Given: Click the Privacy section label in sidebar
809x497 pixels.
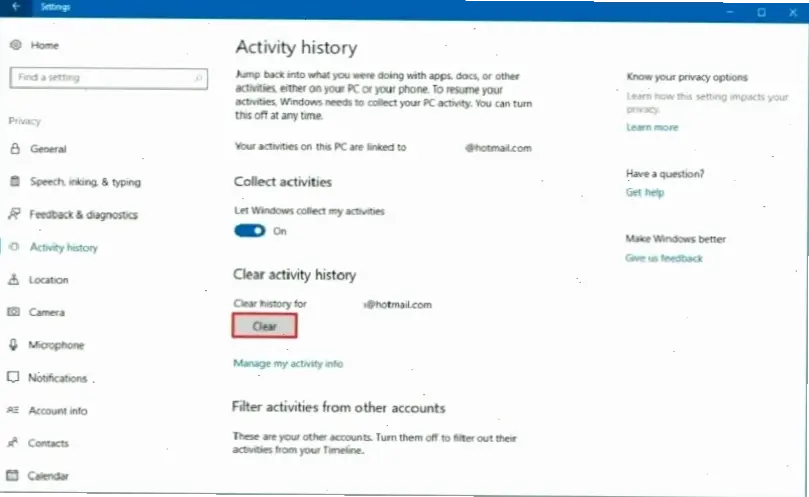Looking at the screenshot, I should tap(24, 121).
